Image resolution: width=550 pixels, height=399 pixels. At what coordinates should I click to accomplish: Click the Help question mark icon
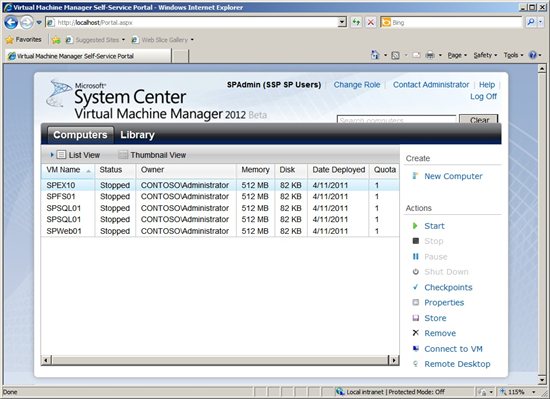(533, 55)
